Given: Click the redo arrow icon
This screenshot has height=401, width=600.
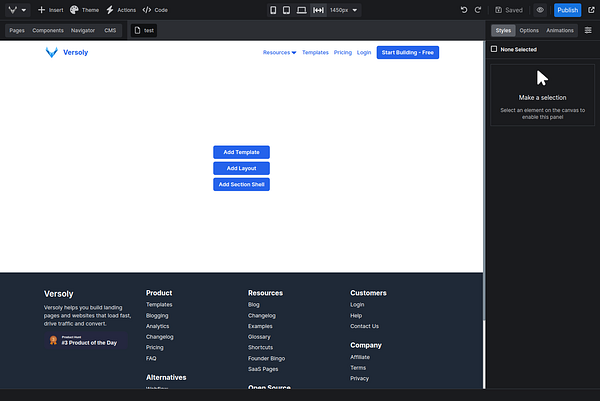Looking at the screenshot, I should point(478,10).
